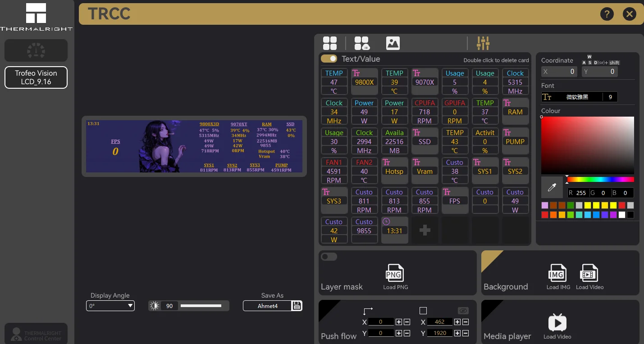Choose the white colour swatch

click(x=622, y=215)
